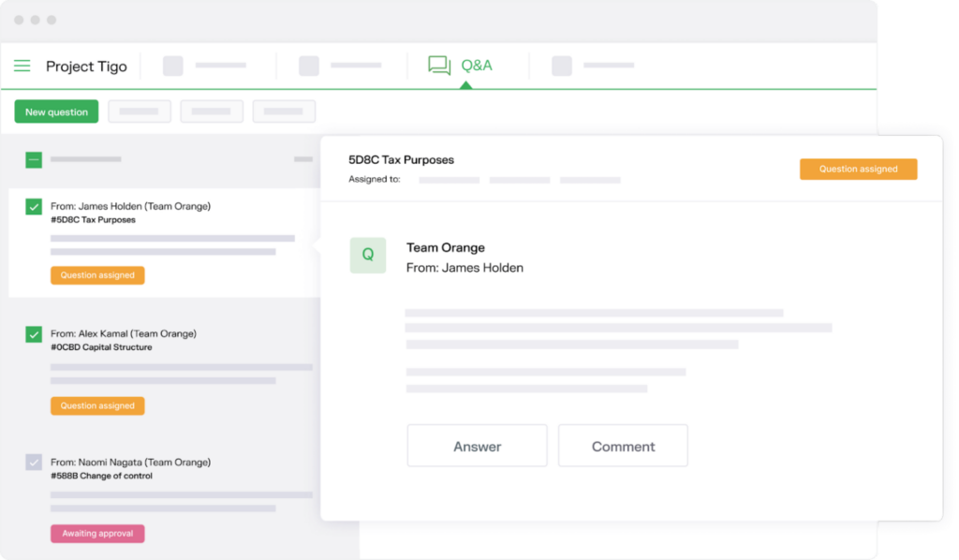Click the grey tab icon left of Q&A
The width and height of the screenshot is (959, 560).
(x=309, y=66)
